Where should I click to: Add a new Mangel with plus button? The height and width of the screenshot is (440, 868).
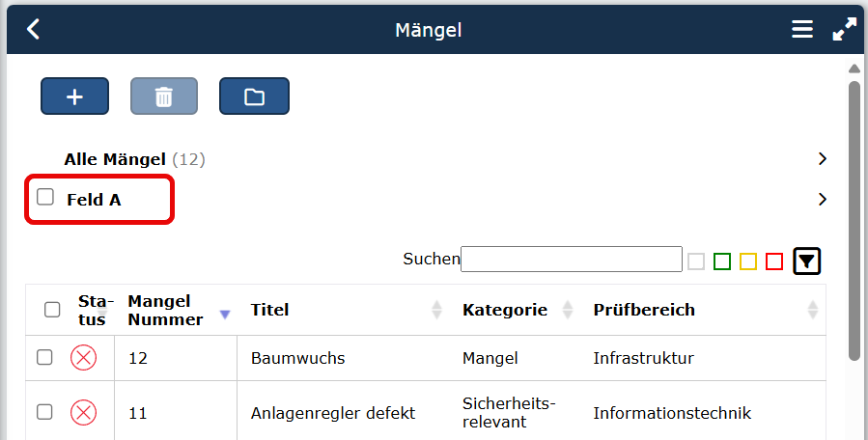coord(74,96)
